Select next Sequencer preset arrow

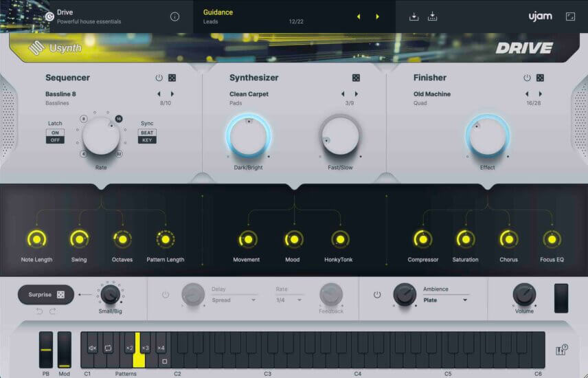click(172, 94)
